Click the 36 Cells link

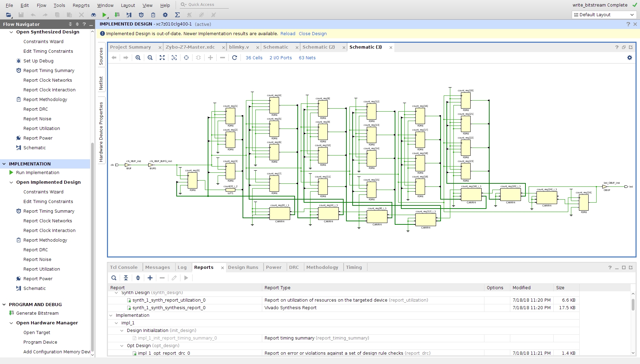pos(254,58)
